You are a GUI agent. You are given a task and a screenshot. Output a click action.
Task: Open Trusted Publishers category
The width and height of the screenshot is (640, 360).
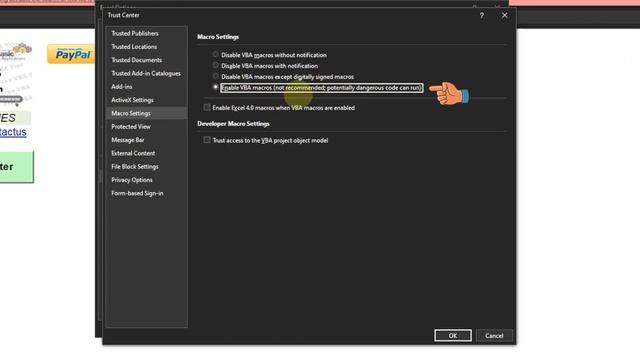click(x=147, y=33)
